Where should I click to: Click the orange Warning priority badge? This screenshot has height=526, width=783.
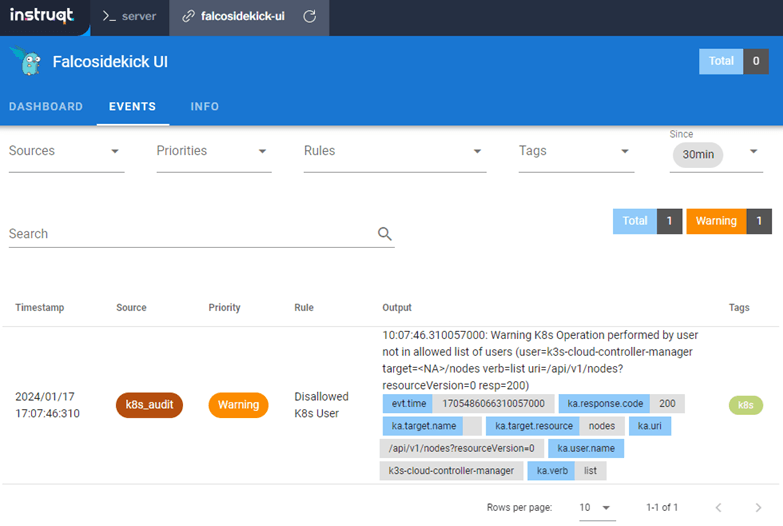[x=238, y=405]
